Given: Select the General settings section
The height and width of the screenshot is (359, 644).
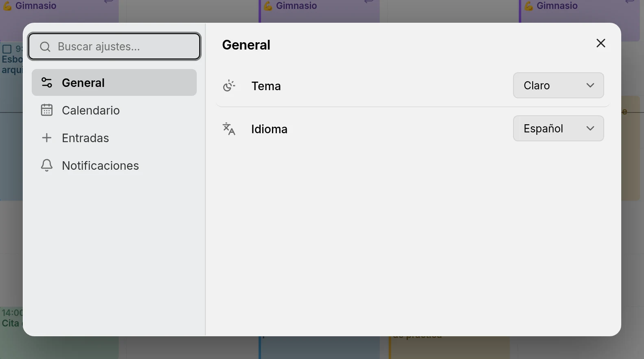Looking at the screenshot, I should (114, 82).
